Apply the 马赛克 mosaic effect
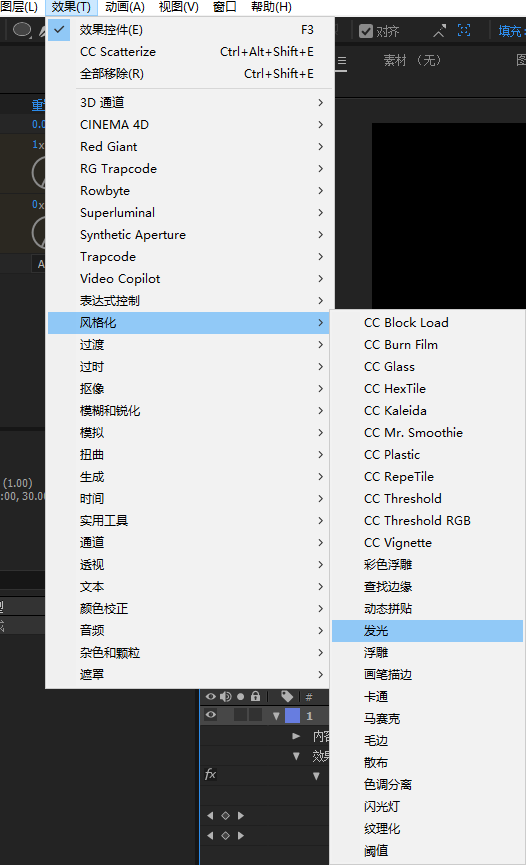The image size is (526, 865). click(427, 718)
